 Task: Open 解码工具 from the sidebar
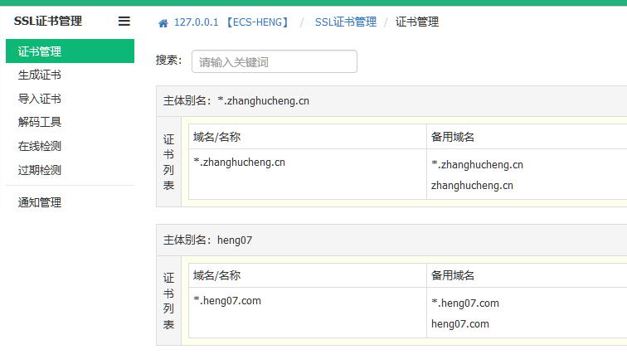click(40, 123)
